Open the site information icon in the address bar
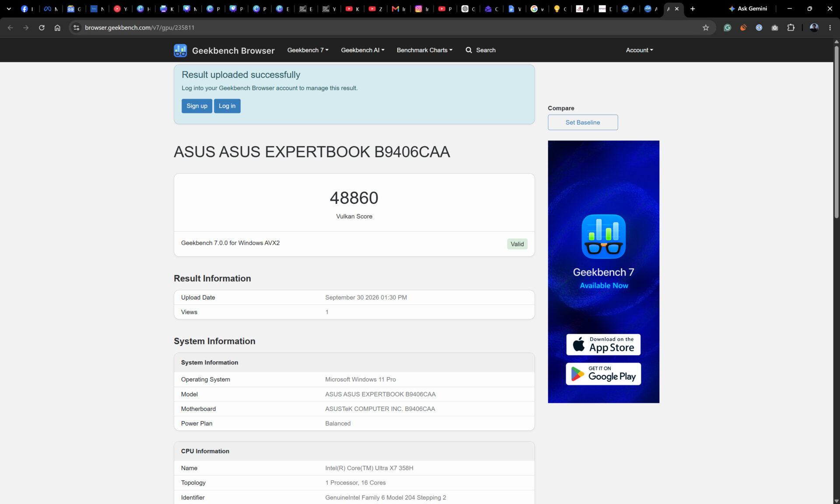 pos(76,28)
